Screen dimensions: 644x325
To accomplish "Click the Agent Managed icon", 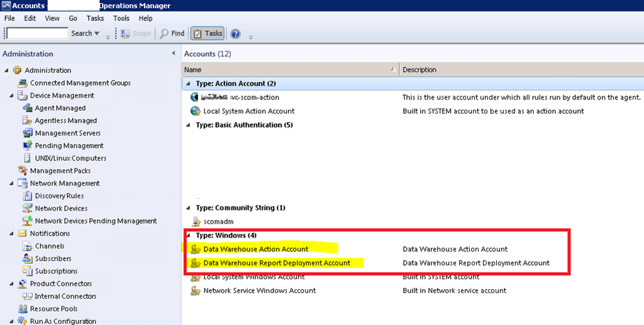I will pyautogui.click(x=28, y=108).
